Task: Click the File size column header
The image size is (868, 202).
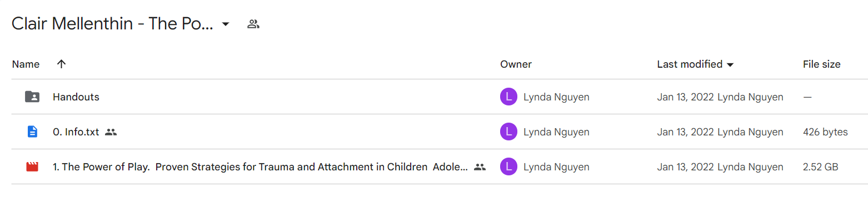Action: 821,64
